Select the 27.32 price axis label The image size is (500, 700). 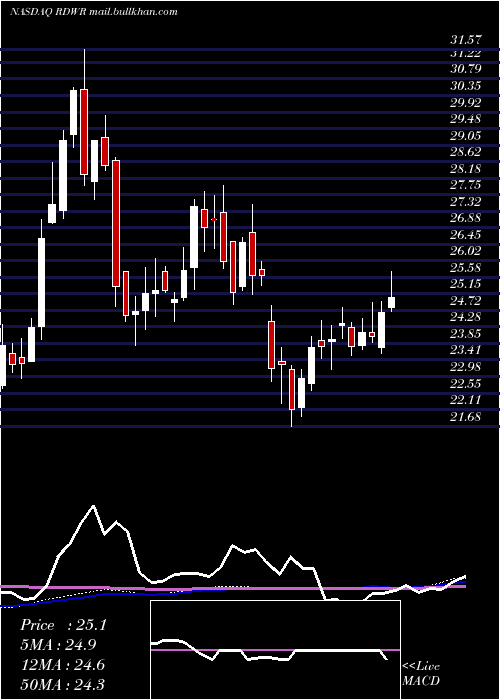[466, 202]
